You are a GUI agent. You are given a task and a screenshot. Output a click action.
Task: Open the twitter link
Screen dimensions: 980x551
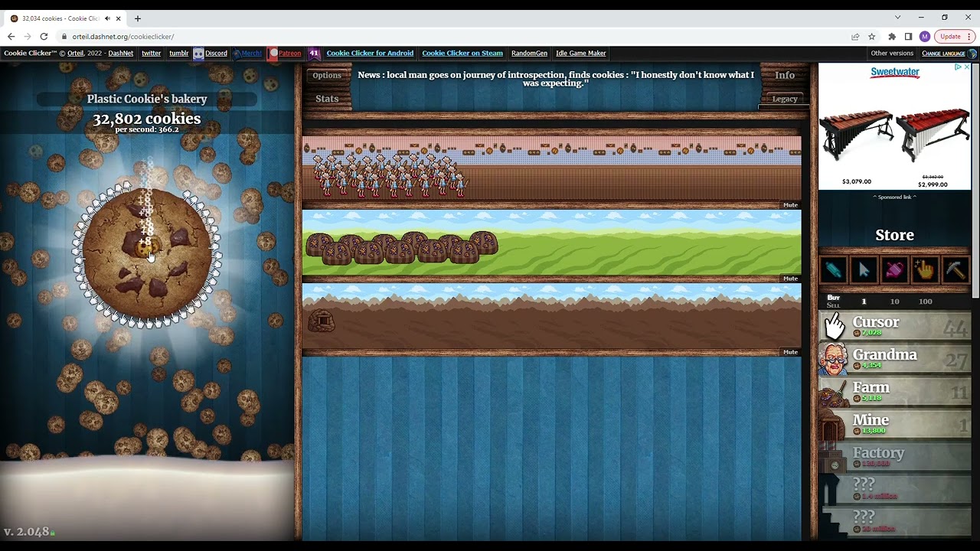click(152, 53)
